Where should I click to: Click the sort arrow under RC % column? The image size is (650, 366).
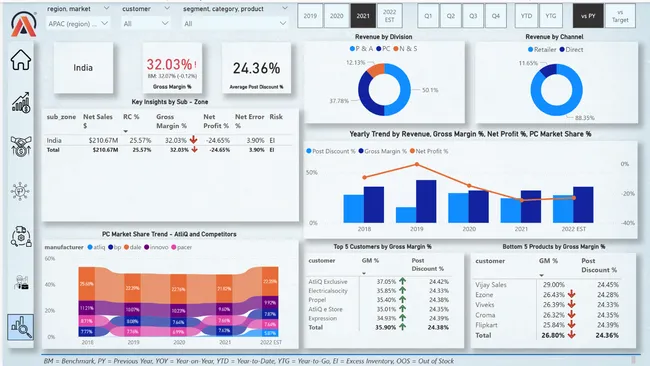[x=126, y=131]
